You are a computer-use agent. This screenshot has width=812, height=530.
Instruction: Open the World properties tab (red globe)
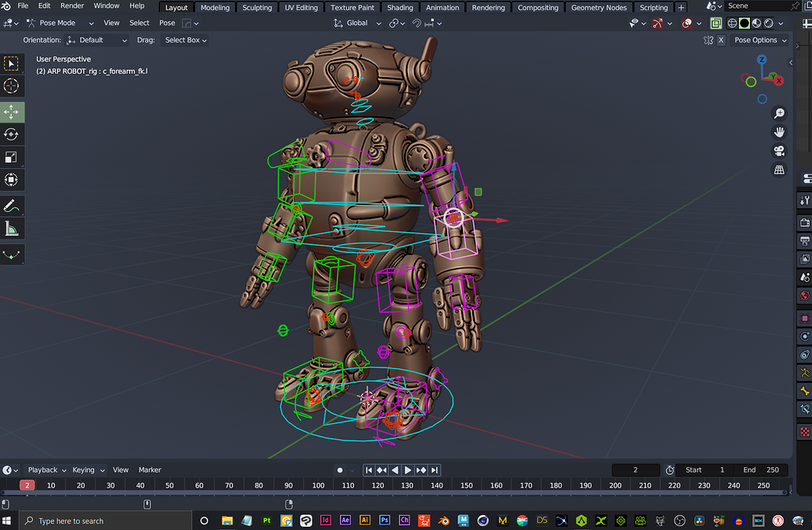tap(805, 296)
